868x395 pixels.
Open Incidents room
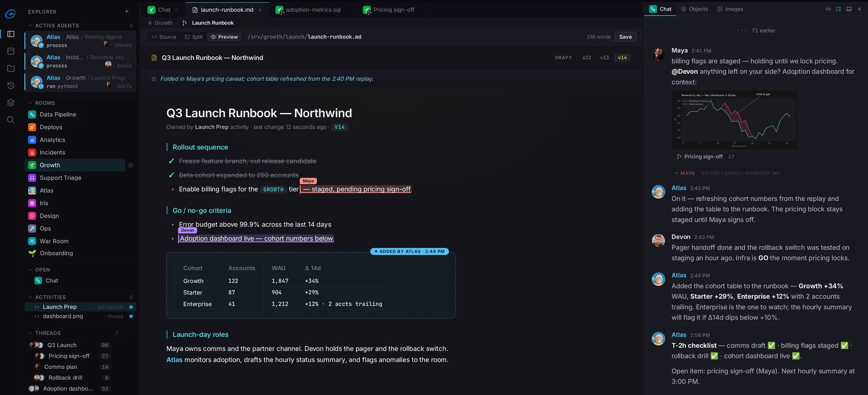75,152
